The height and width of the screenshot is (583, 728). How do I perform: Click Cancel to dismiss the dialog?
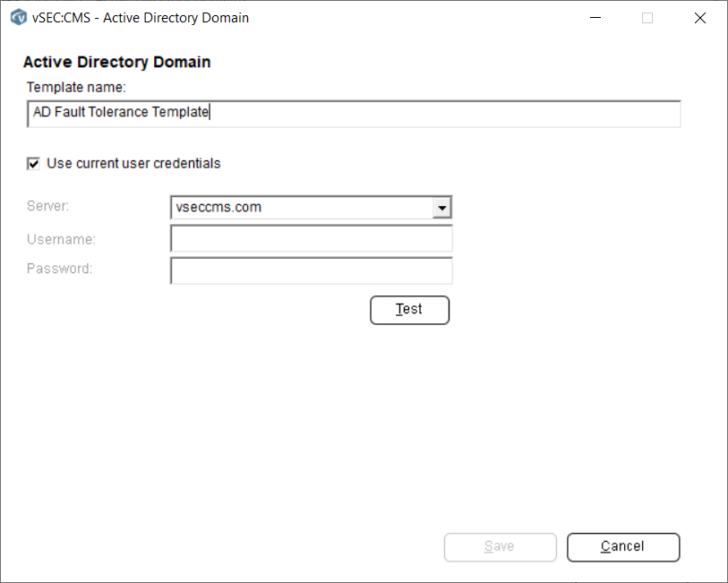coord(622,547)
